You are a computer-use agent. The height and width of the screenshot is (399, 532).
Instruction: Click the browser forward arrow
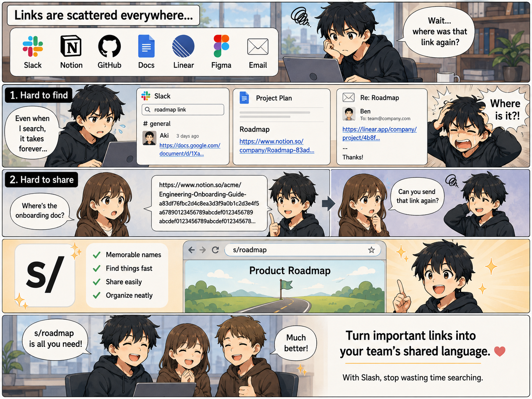203,250
